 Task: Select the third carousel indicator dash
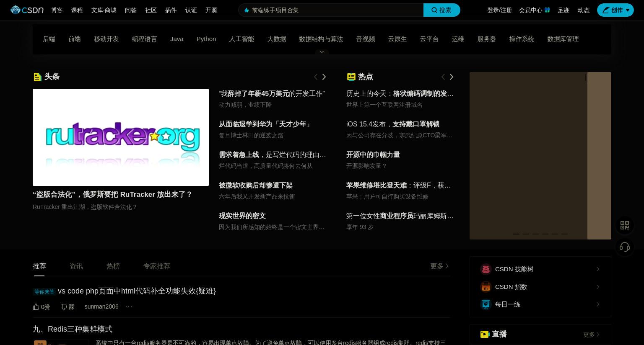pyautogui.click(x=535, y=234)
